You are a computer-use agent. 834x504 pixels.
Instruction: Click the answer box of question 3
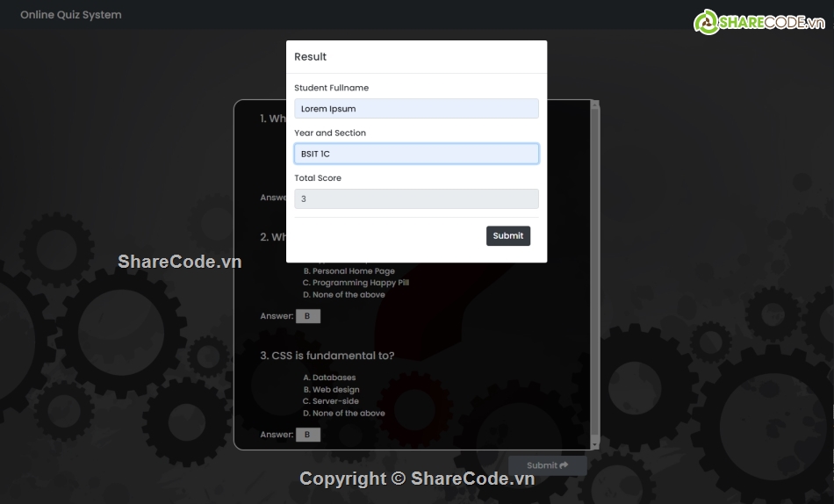(308, 435)
